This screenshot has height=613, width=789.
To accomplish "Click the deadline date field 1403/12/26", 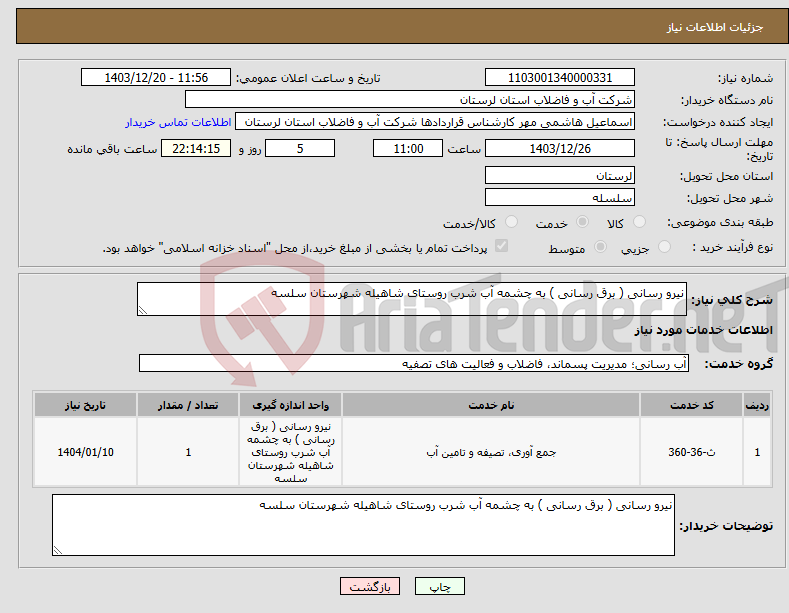I will pyautogui.click(x=560, y=148).
